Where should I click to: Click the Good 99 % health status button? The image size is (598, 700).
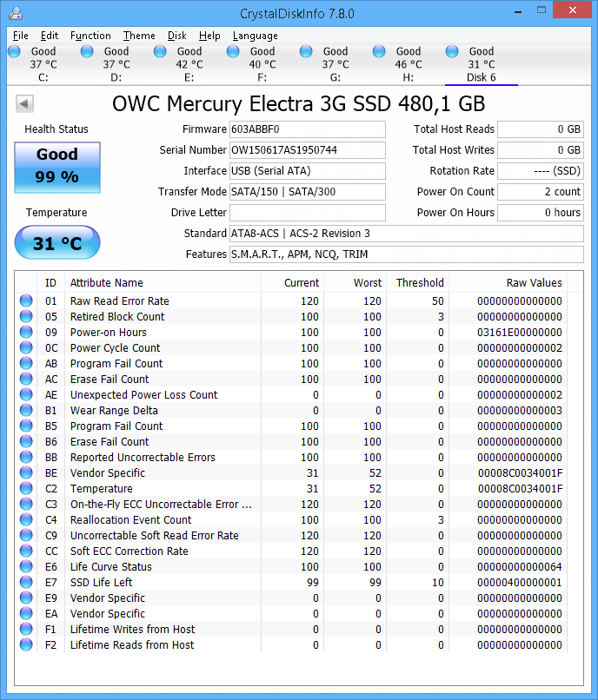point(57,166)
